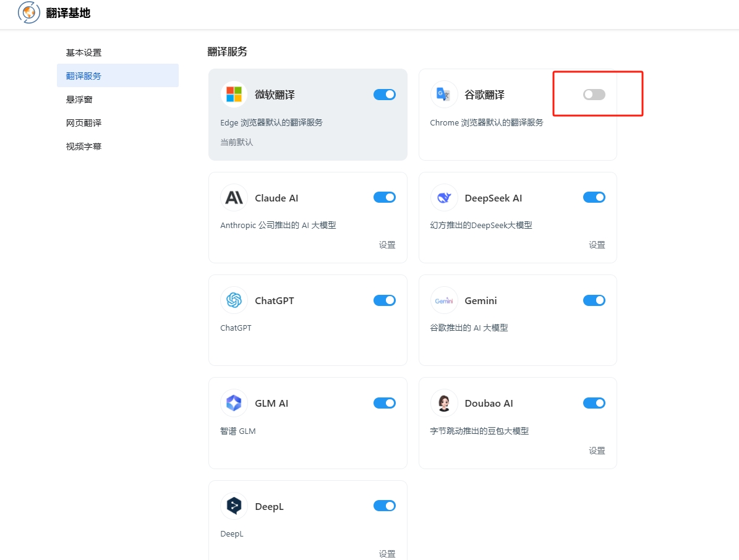Click the DeepSeek AI service name

[x=493, y=198]
